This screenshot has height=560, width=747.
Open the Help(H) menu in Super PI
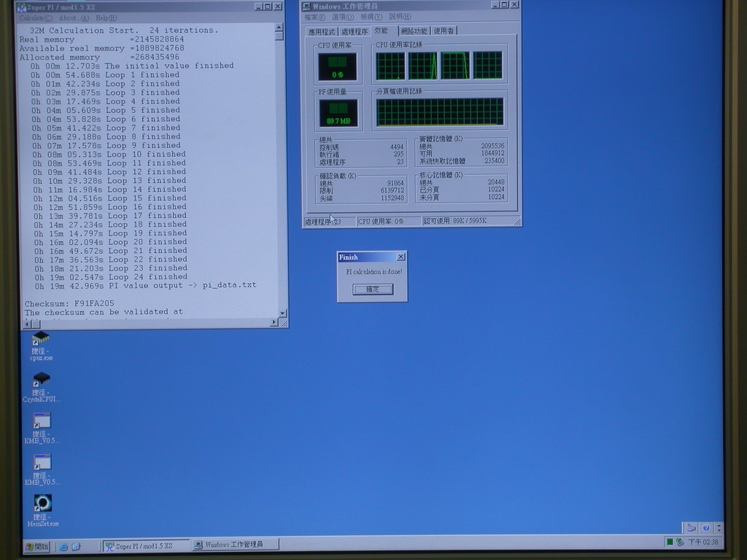[106, 18]
